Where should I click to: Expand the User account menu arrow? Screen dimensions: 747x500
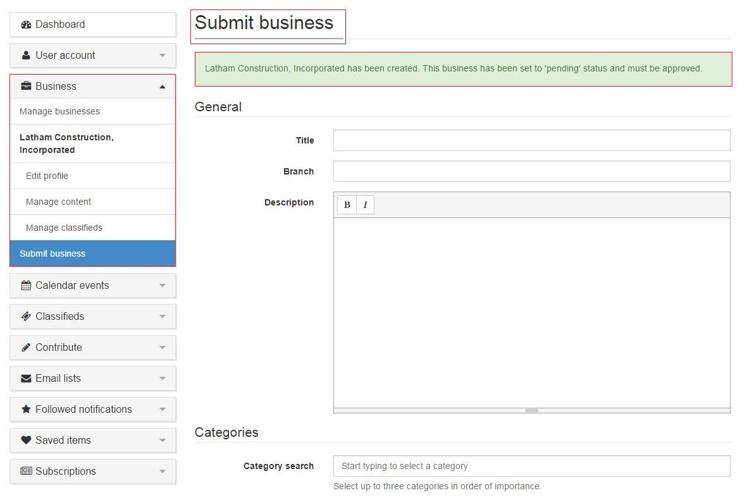(x=162, y=56)
